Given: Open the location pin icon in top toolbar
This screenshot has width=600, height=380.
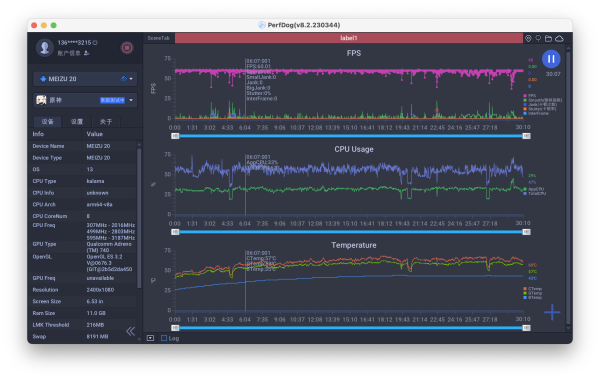Looking at the screenshot, I should (x=528, y=38).
